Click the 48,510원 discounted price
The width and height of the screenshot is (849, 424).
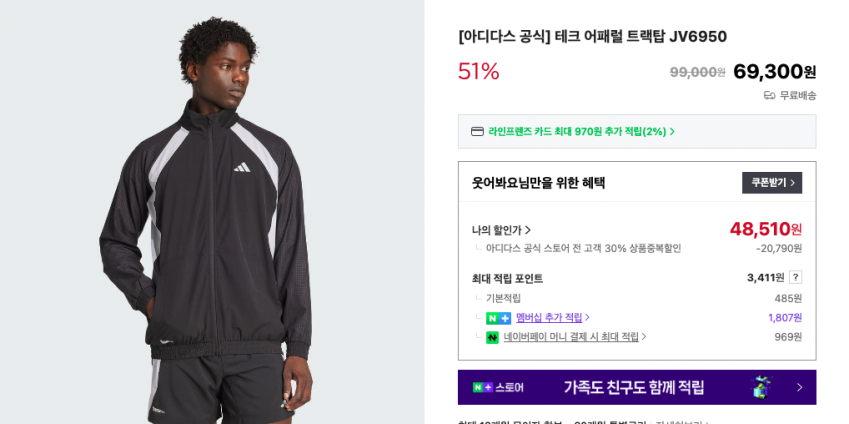point(766,230)
